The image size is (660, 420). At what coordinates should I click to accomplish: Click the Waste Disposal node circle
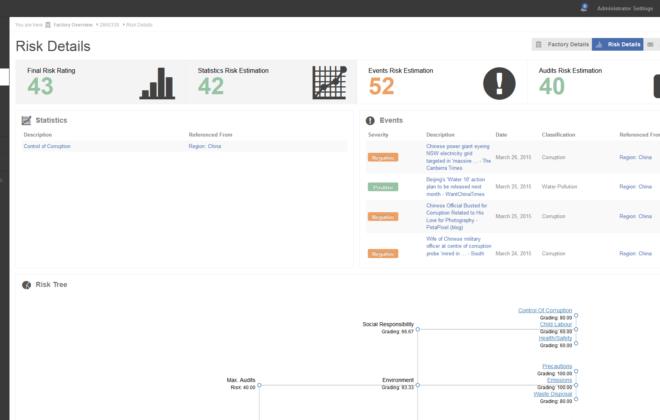tap(576, 399)
